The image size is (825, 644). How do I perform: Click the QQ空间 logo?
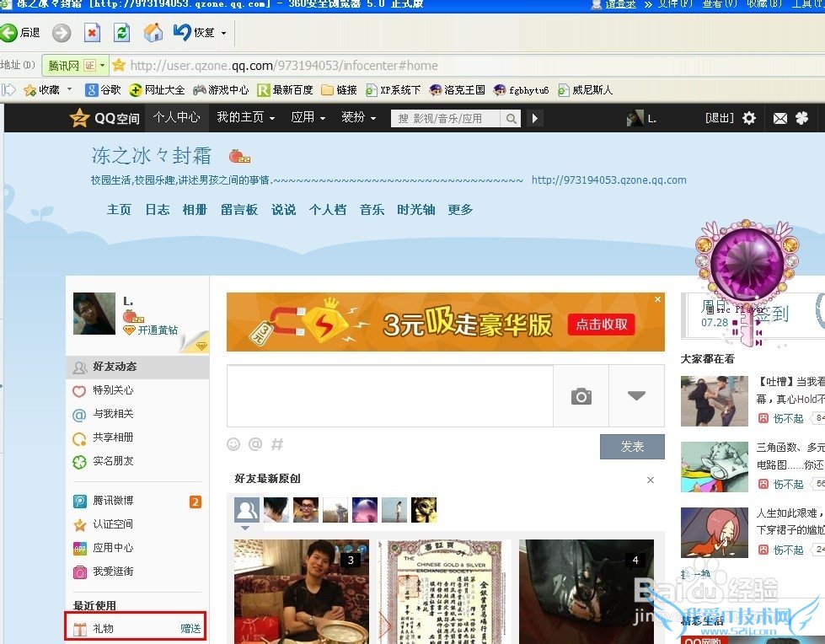(x=104, y=118)
